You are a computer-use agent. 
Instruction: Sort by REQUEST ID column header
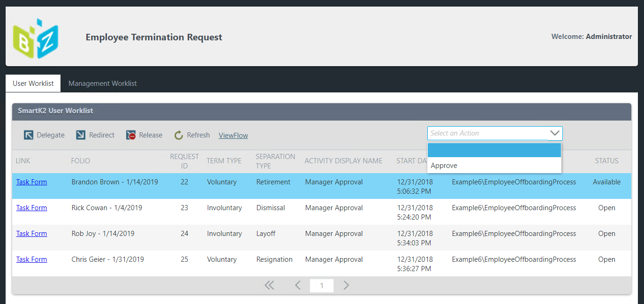point(184,161)
